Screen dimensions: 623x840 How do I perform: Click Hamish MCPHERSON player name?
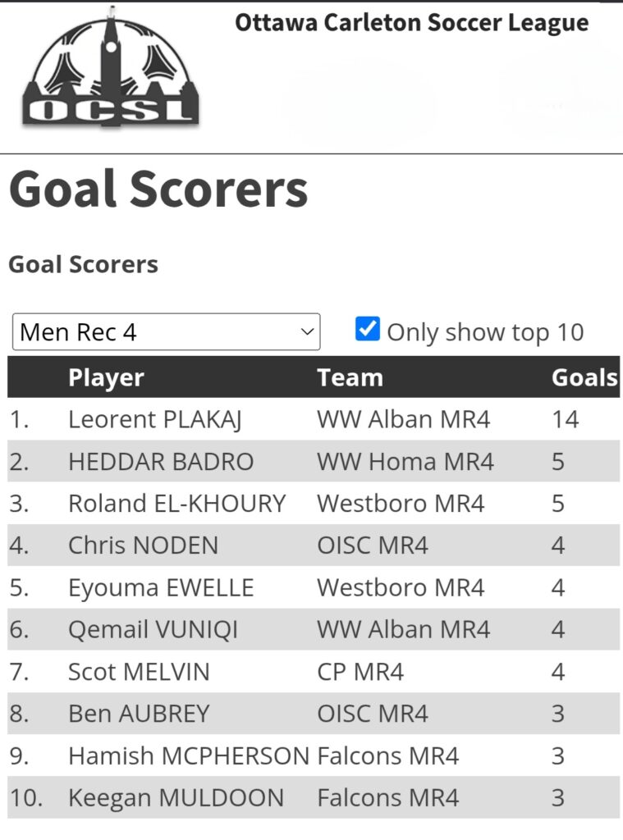click(189, 756)
